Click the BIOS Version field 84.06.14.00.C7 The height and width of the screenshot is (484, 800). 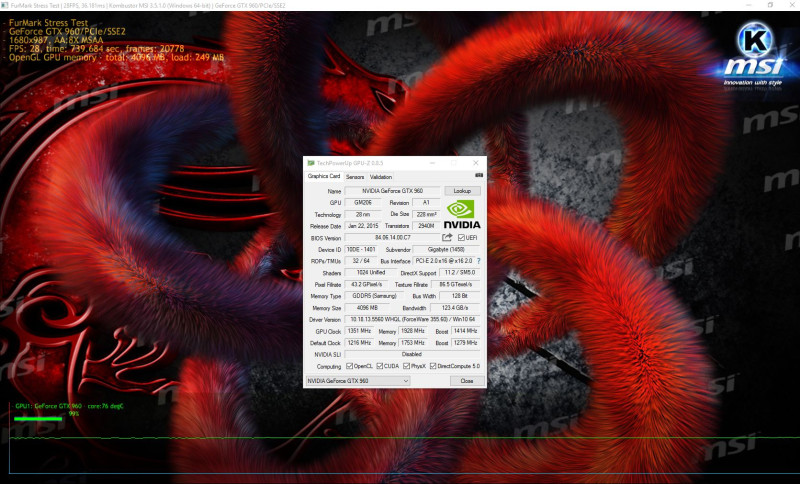[392, 238]
